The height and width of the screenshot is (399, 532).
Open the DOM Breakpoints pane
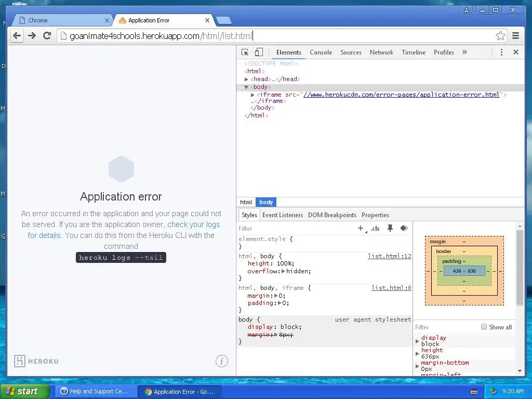[x=332, y=215]
